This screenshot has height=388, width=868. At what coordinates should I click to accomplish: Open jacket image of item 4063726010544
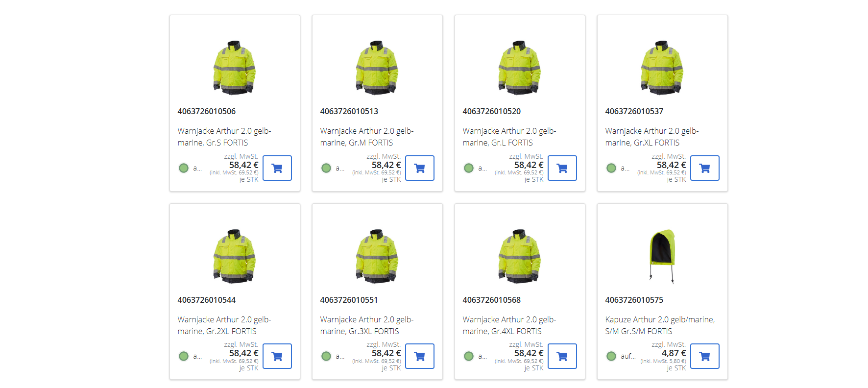pyautogui.click(x=235, y=256)
